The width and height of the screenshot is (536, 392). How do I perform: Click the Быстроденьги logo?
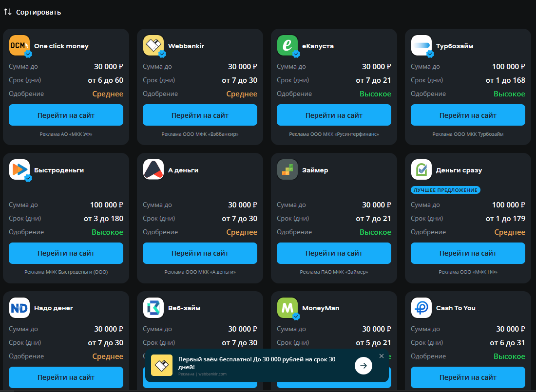point(19,169)
